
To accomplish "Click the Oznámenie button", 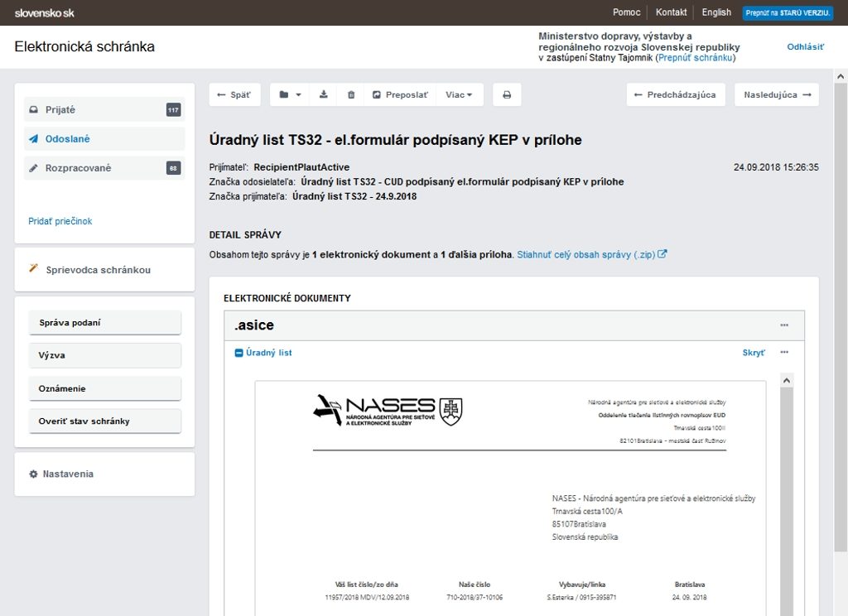I will [104, 388].
